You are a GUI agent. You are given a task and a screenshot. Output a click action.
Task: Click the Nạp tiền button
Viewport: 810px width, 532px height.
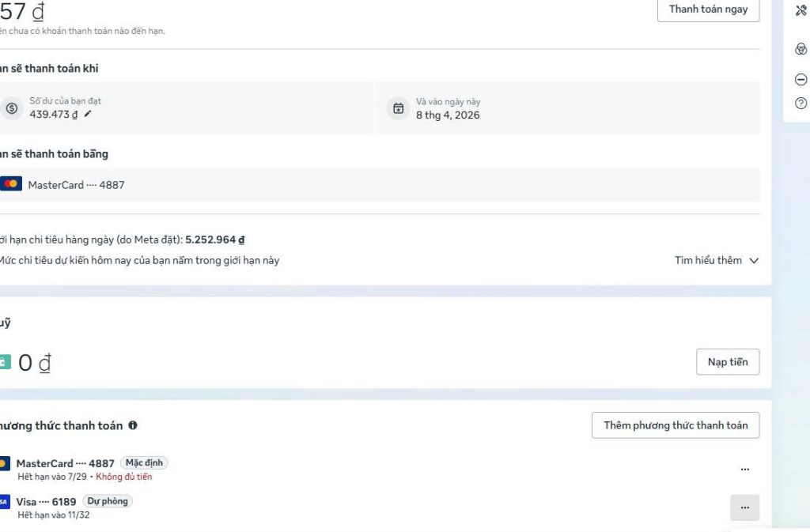[727, 362]
